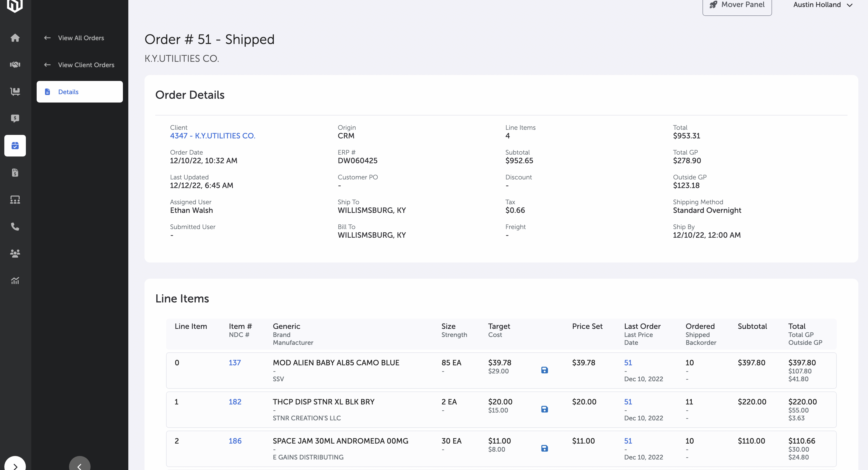The height and width of the screenshot is (470, 868).
Task: Open the users group sidebar icon
Action: click(15, 254)
